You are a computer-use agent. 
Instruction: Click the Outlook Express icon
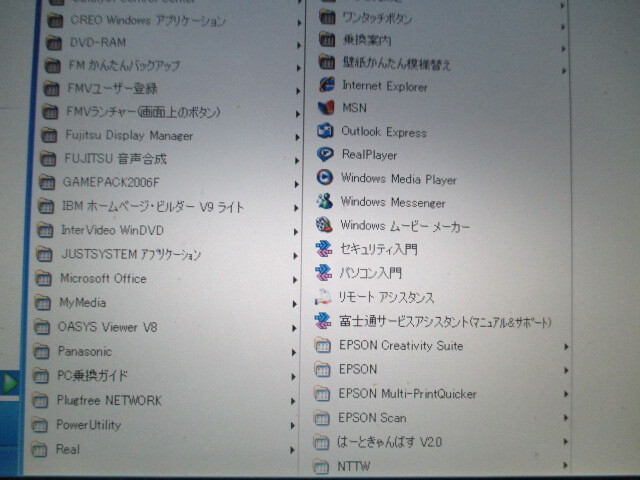coord(326,131)
